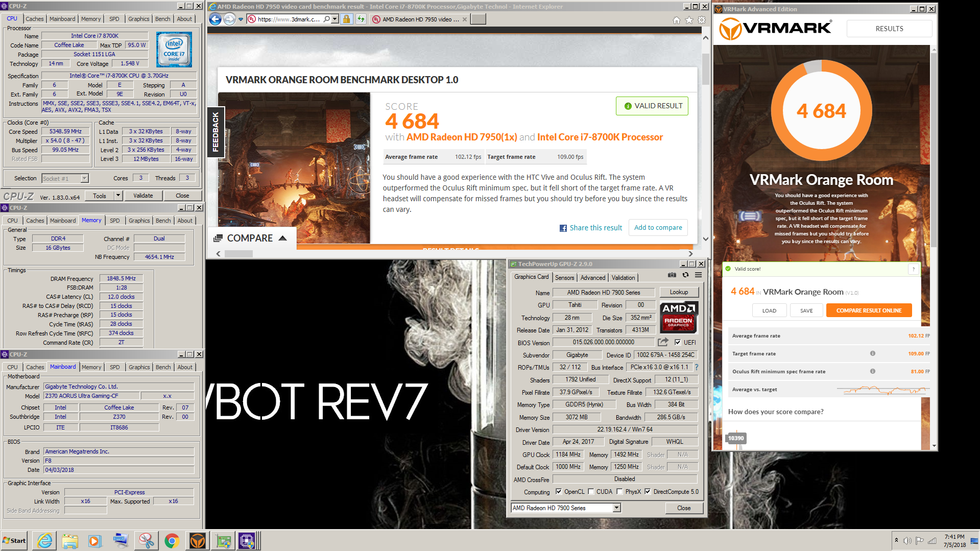Click info icon beside Oculus Rift minimum spec
Viewport: 980px width, 551px height.
coord(873,371)
